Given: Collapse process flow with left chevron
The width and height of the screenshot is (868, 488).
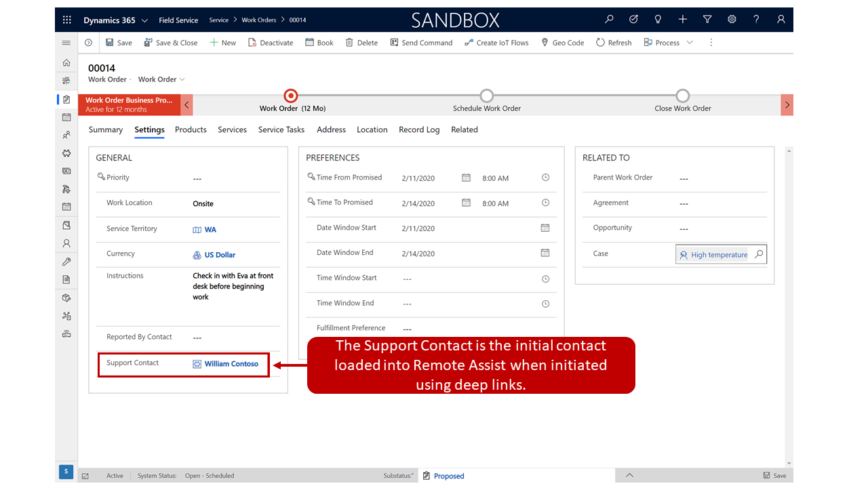Looking at the screenshot, I should [x=187, y=104].
